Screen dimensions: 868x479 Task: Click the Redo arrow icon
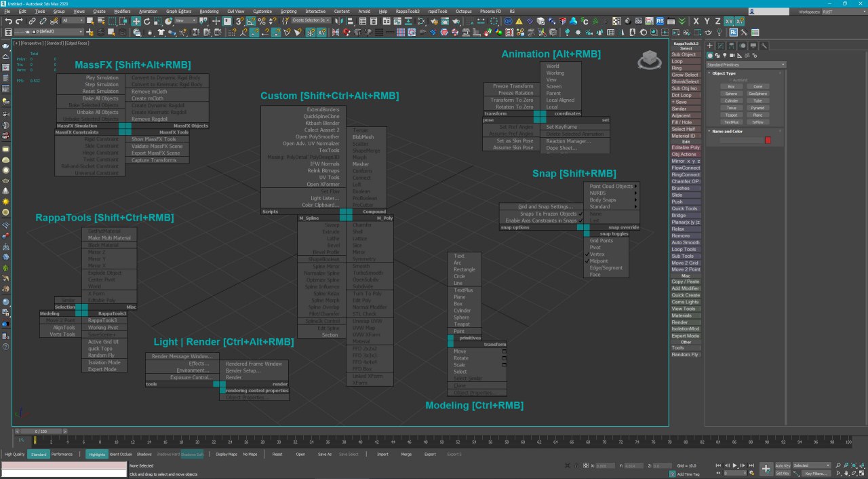19,21
